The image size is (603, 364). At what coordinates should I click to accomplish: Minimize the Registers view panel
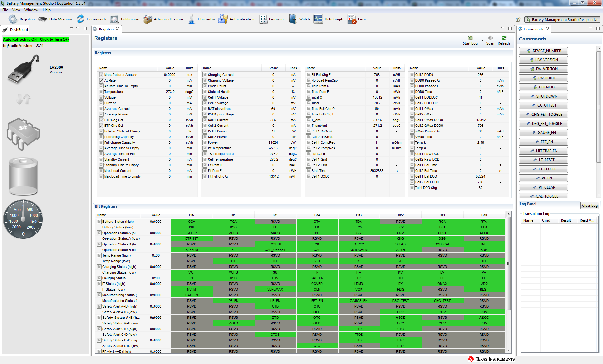point(503,28)
